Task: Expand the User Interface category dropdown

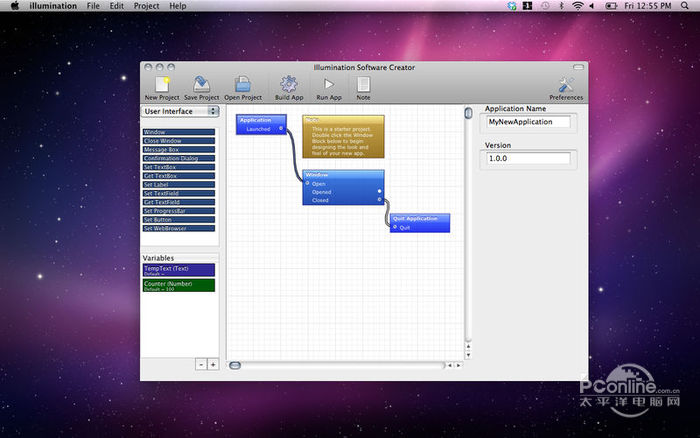Action: tap(180, 112)
